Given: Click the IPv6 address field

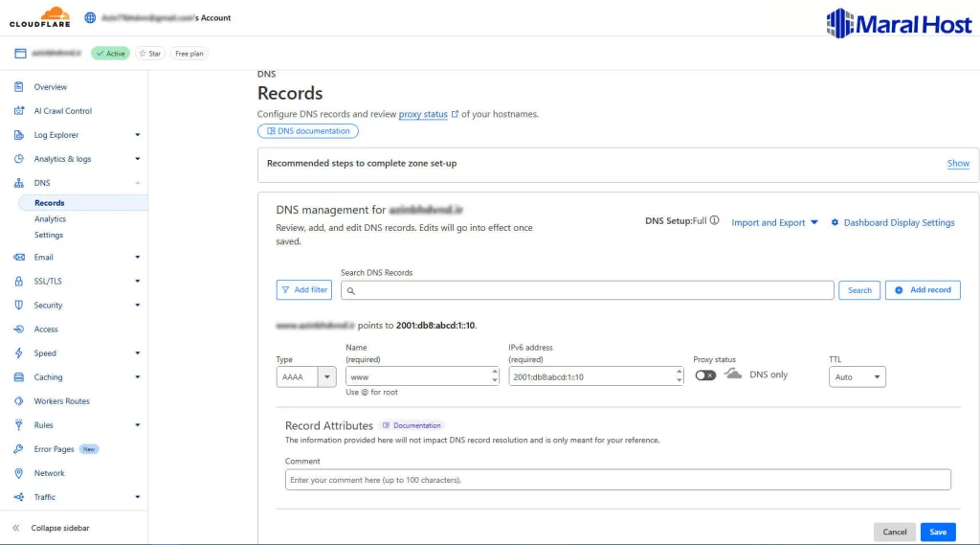Looking at the screenshot, I should 595,376.
